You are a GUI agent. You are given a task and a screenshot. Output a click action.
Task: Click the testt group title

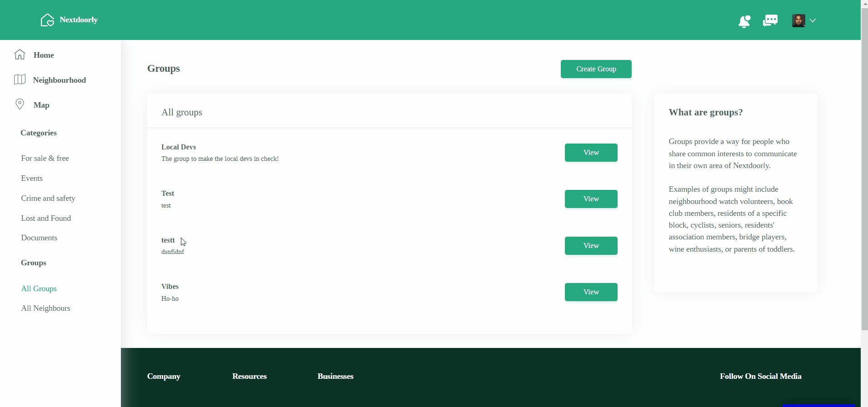coord(168,240)
